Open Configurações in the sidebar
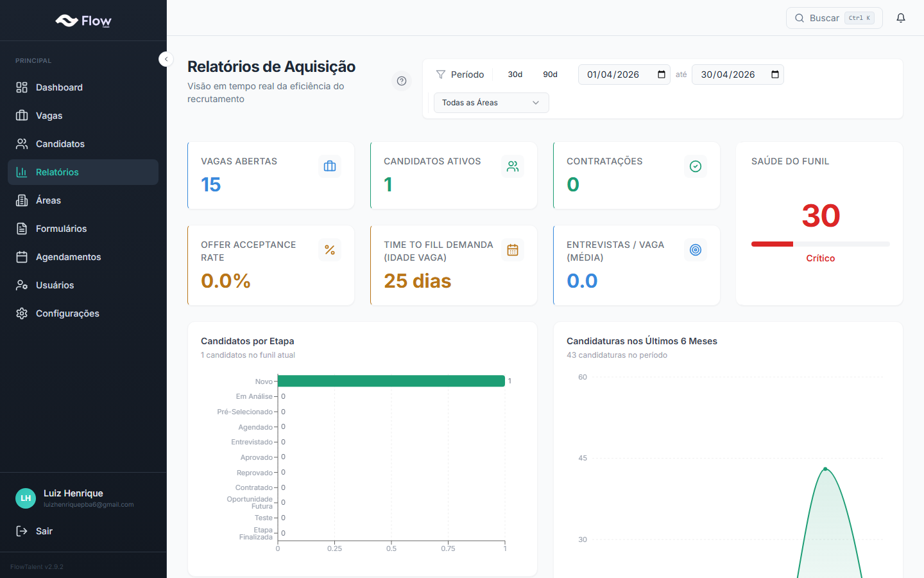Screen dimensions: 924x578 67,313
